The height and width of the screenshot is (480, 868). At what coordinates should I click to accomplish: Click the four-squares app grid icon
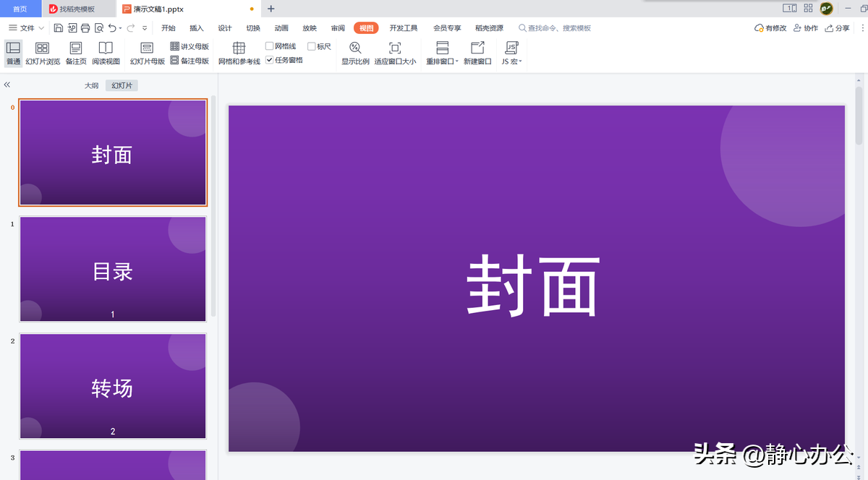point(808,9)
